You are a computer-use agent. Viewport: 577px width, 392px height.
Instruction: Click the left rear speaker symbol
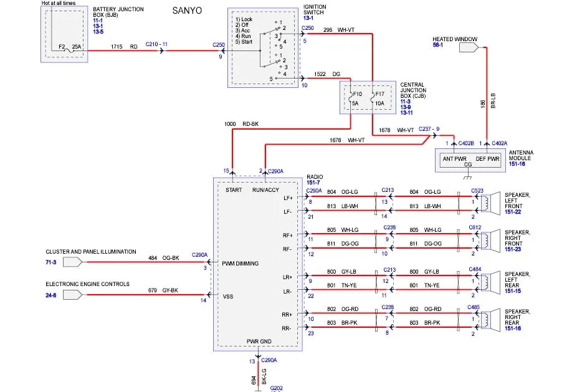click(x=490, y=282)
